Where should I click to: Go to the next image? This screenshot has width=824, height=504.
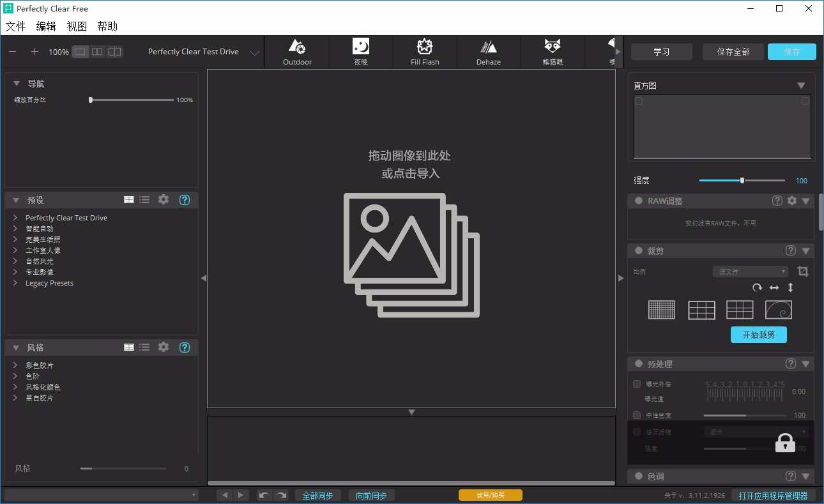click(241, 495)
